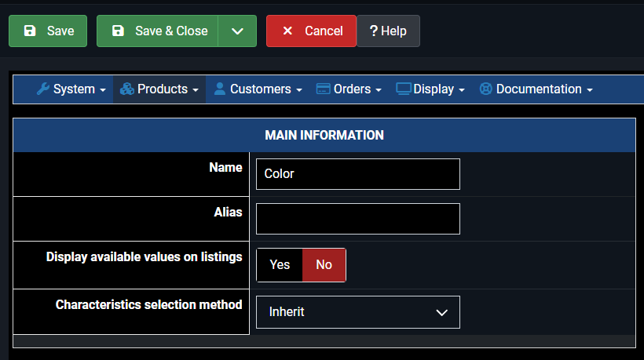
Task: Open the Characteristics selection method dropdown
Action: tap(358, 312)
